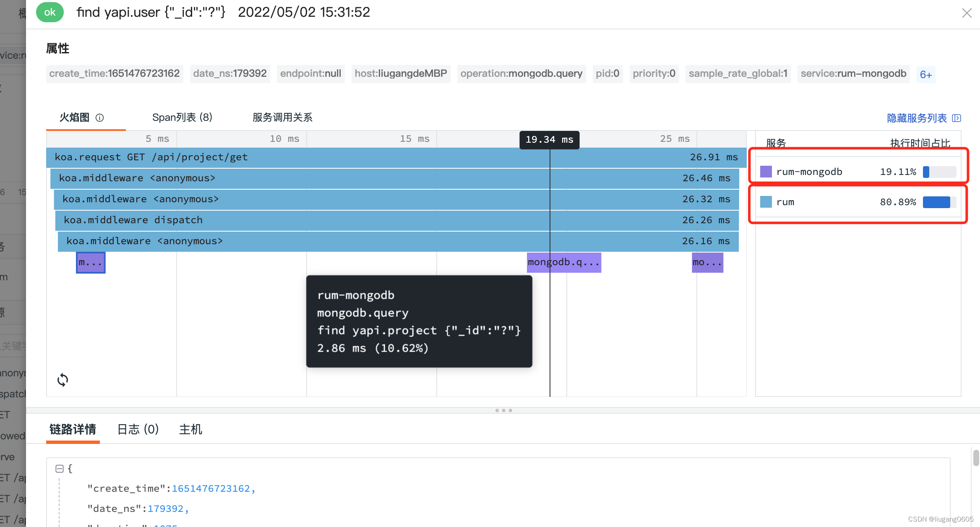The height and width of the screenshot is (527, 980).
Task: Click the rum service row name
Action: click(785, 202)
